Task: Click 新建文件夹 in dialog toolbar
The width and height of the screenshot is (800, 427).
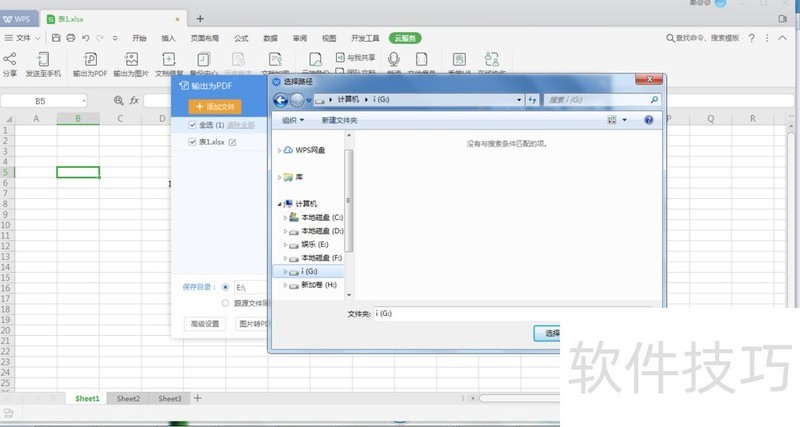Action: [x=339, y=120]
